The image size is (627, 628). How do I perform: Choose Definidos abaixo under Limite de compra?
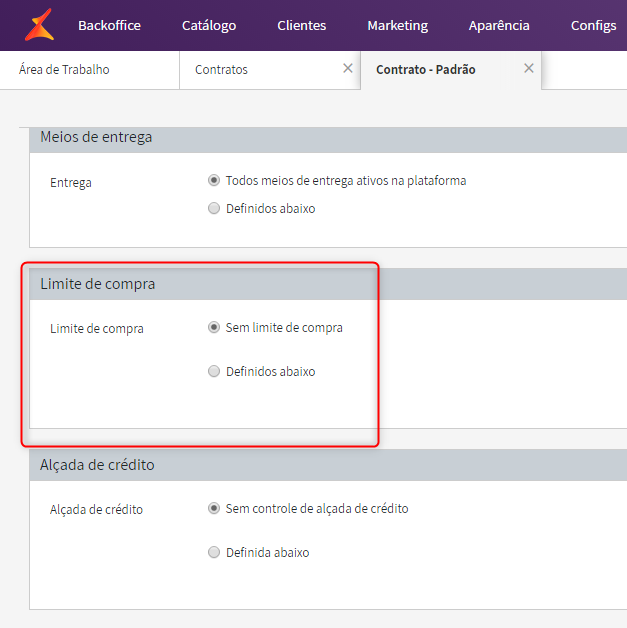pyautogui.click(x=214, y=371)
